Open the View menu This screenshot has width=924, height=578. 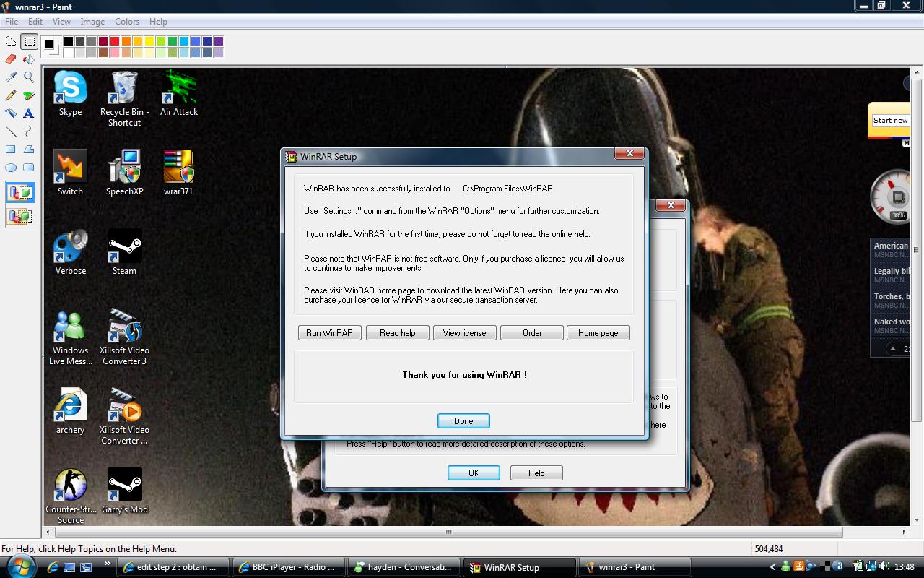point(61,22)
